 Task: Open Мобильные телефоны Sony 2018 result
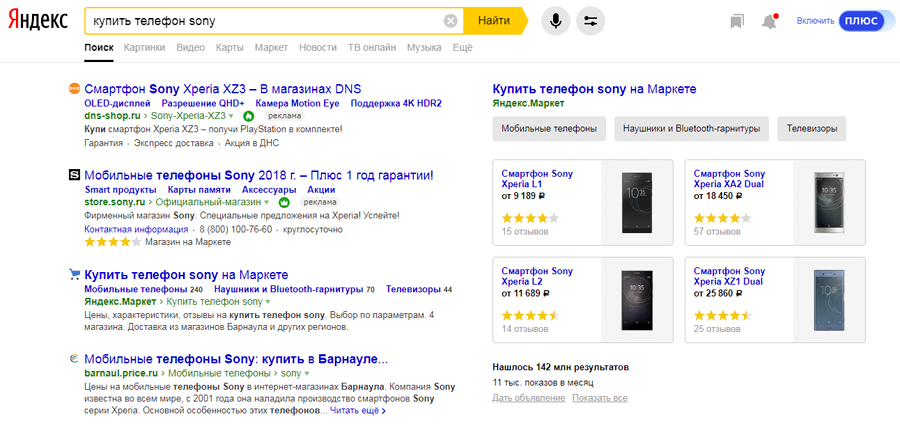point(259,175)
